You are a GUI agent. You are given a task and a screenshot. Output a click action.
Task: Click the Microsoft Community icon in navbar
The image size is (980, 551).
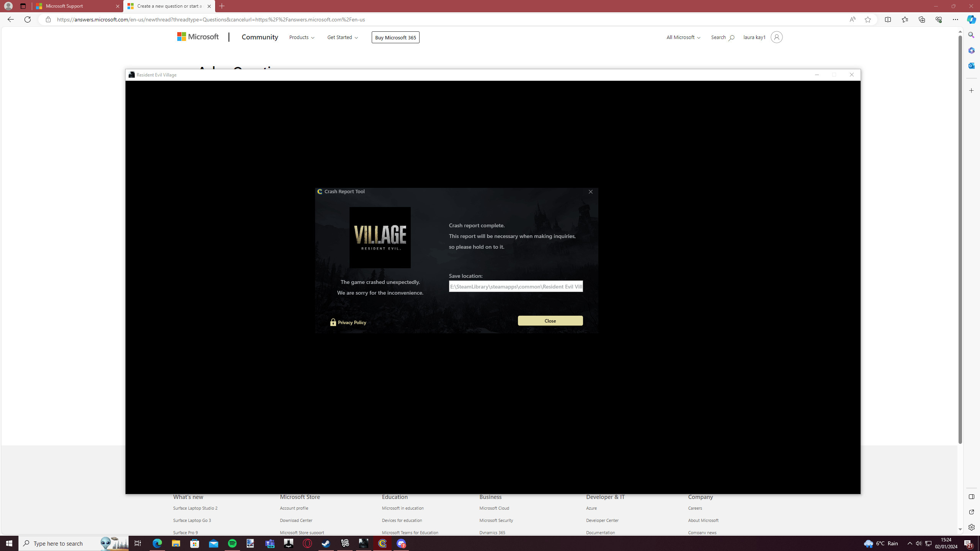(x=259, y=37)
